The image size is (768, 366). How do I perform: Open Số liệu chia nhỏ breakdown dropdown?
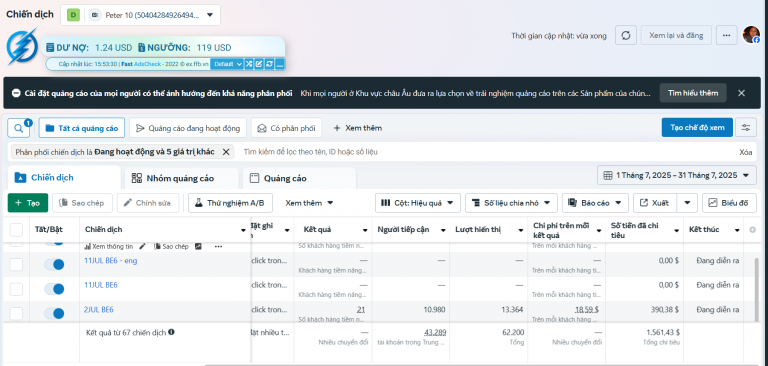[x=511, y=203]
